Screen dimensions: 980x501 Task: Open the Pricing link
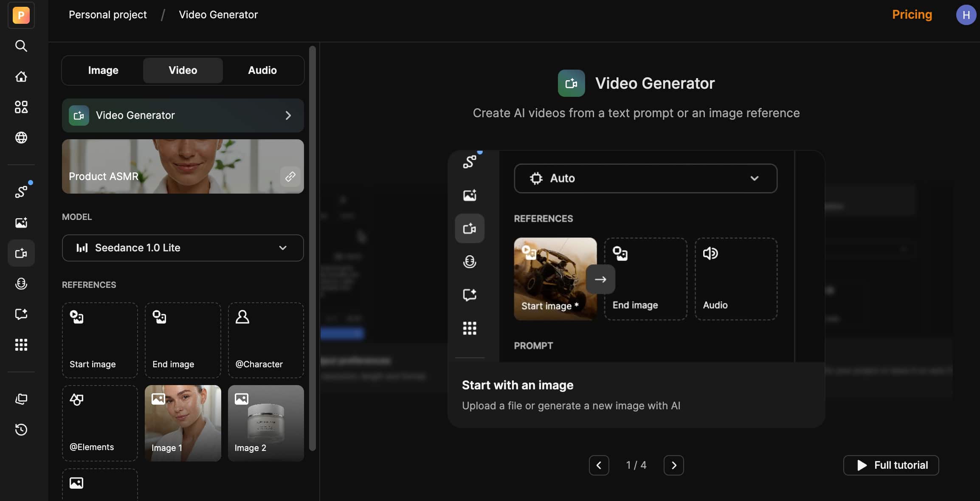click(912, 15)
